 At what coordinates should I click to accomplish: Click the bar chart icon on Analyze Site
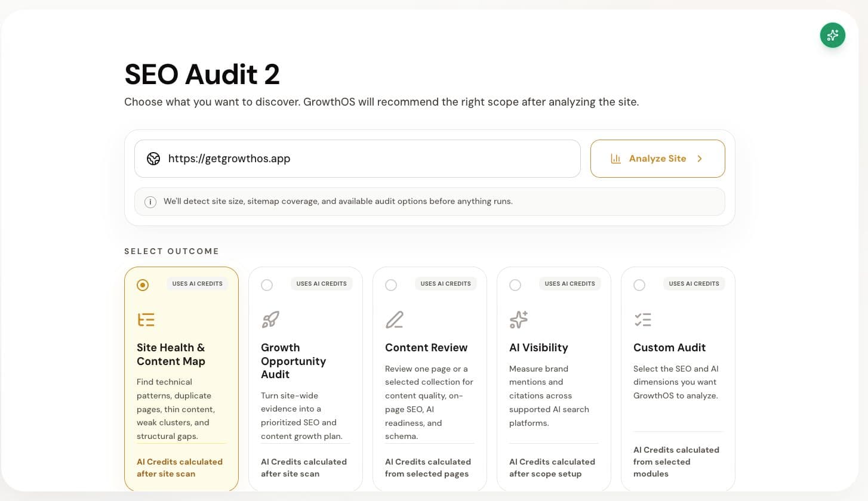[615, 159]
